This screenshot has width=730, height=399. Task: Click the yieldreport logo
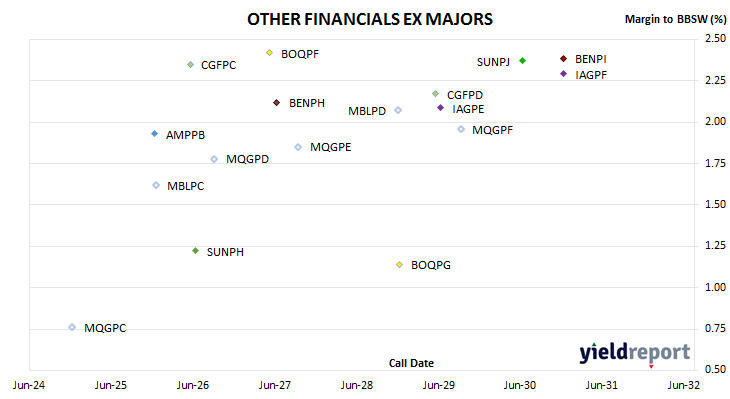635,353
